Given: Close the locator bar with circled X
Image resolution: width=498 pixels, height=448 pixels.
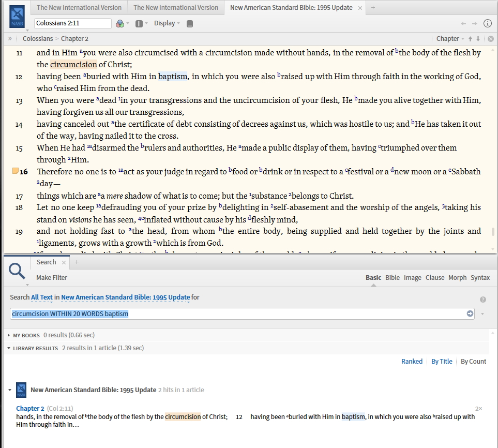Looking at the screenshot, I should [x=491, y=39].
